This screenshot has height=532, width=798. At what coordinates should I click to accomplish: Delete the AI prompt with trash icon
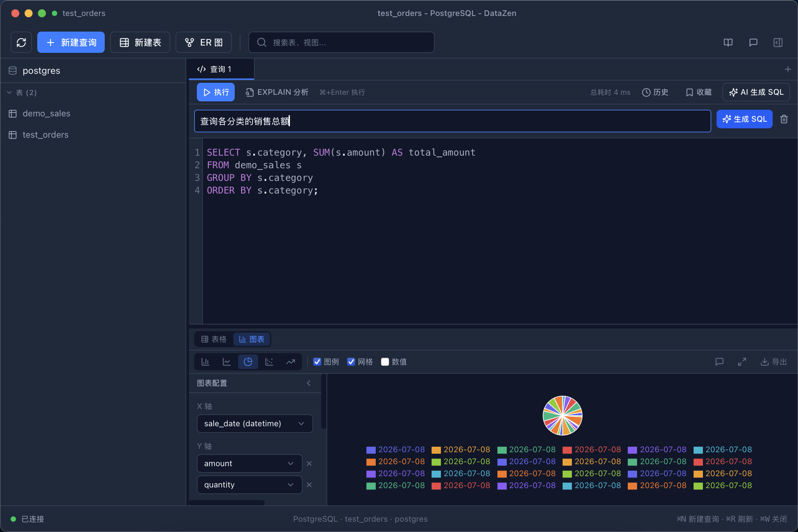click(x=784, y=119)
